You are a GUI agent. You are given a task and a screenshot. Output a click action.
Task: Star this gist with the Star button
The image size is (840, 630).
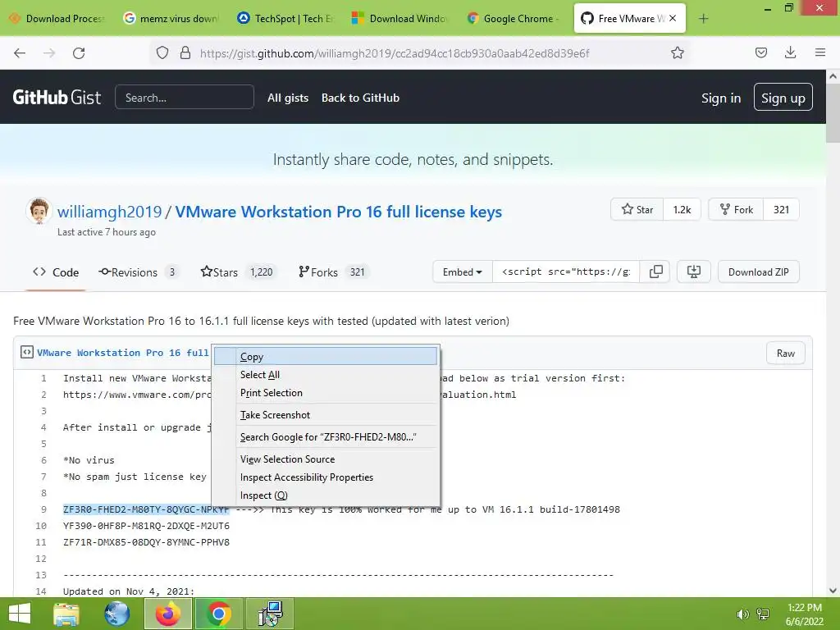637,209
